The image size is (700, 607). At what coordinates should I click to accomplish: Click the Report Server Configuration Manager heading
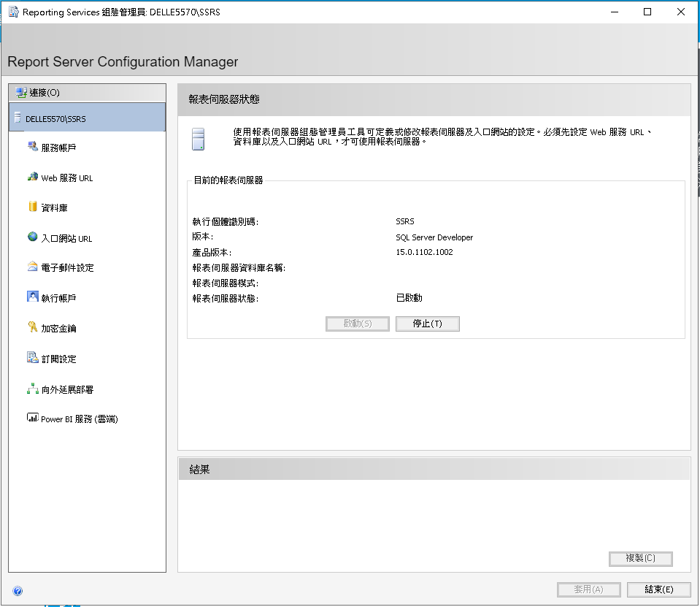123,61
